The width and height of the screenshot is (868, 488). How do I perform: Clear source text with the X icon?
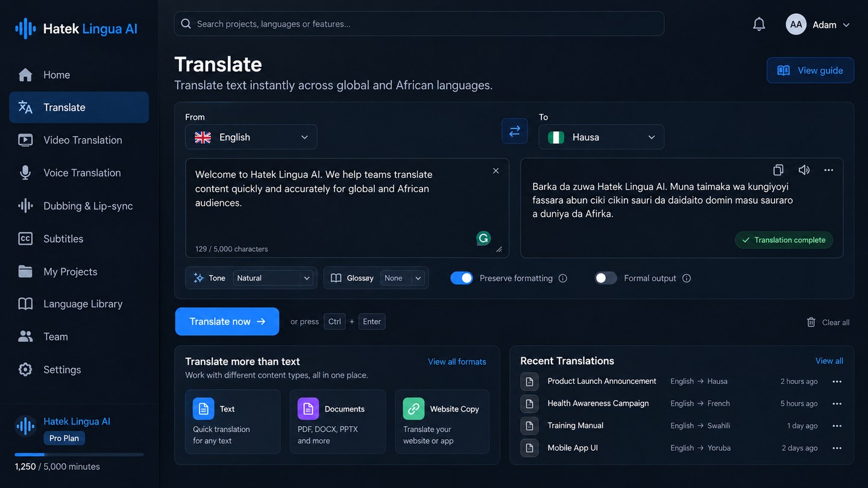[x=495, y=170]
